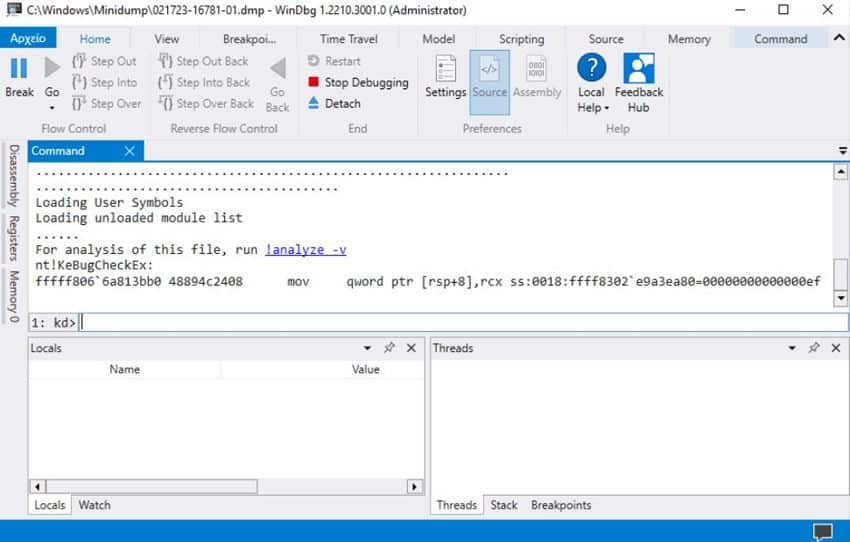Viewport: 850px width, 542px height.
Task: Click Step Into Back
Action: (204, 82)
